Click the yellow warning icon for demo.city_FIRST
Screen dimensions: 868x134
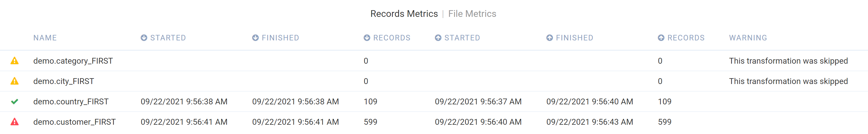pyautogui.click(x=15, y=81)
